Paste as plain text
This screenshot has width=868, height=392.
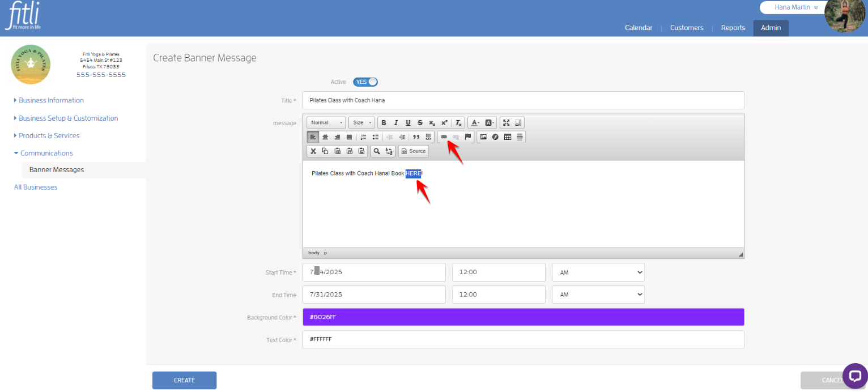(x=350, y=151)
